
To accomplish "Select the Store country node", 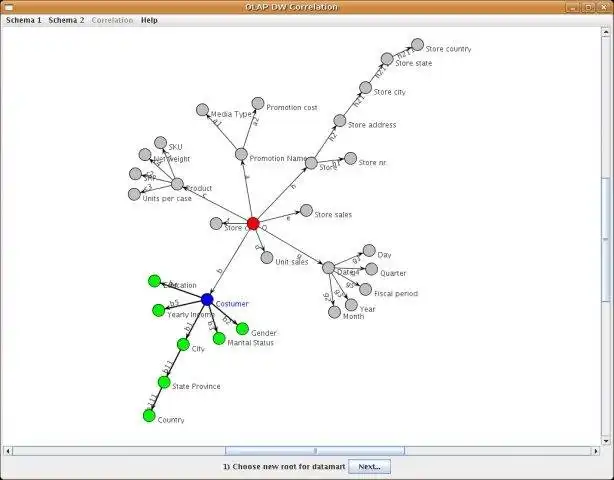I will (418, 45).
